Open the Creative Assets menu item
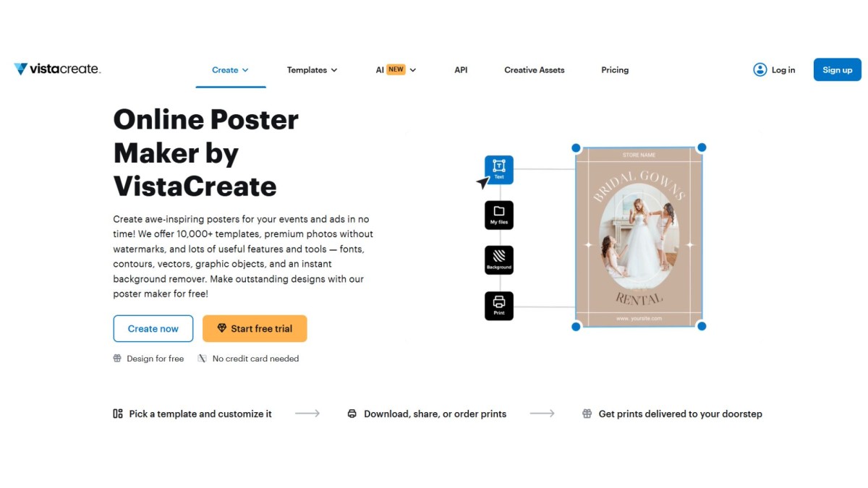868x488 pixels. click(535, 70)
